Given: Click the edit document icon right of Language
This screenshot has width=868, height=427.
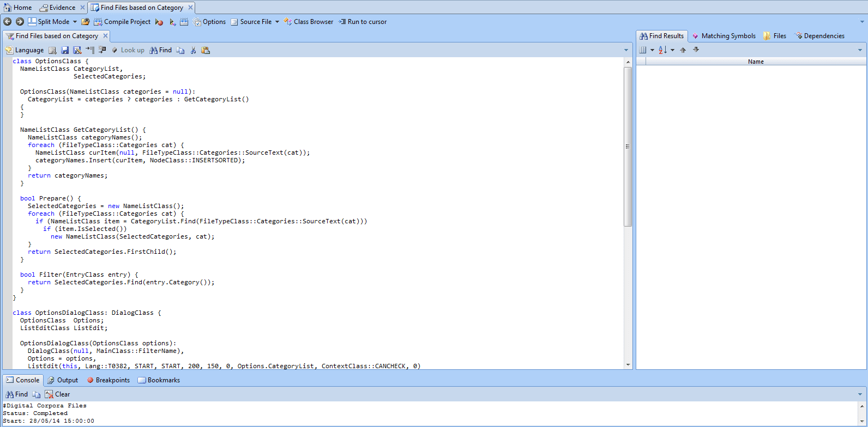Looking at the screenshot, I should coord(53,50).
